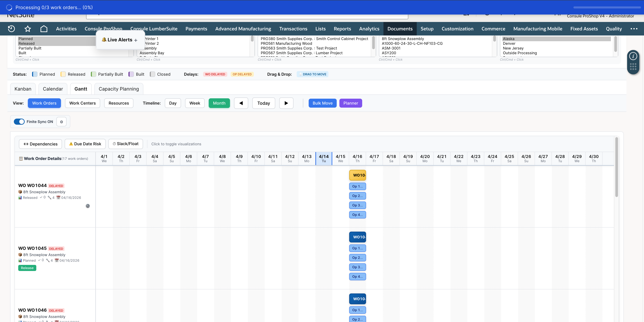Switch view to Work Centers
The height and width of the screenshot is (322, 644).
pyautogui.click(x=83, y=103)
